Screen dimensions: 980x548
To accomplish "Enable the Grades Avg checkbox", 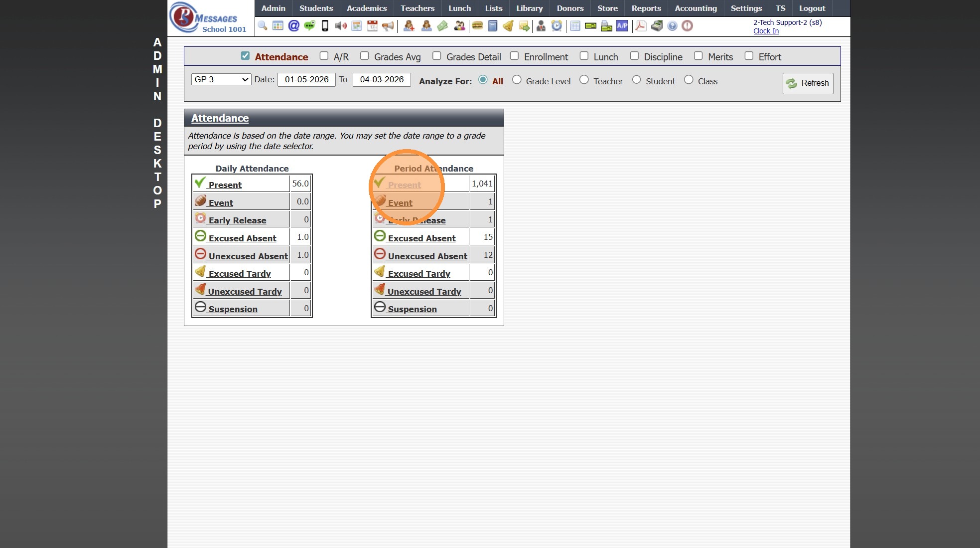I will [365, 56].
